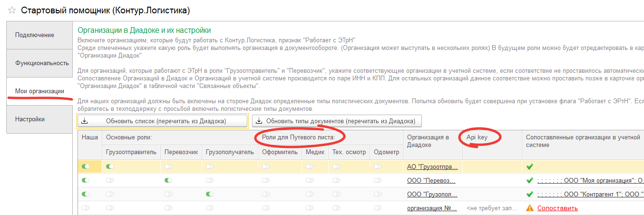Click Api key cell for АО "Грузоотпра…" row

click(x=492, y=167)
